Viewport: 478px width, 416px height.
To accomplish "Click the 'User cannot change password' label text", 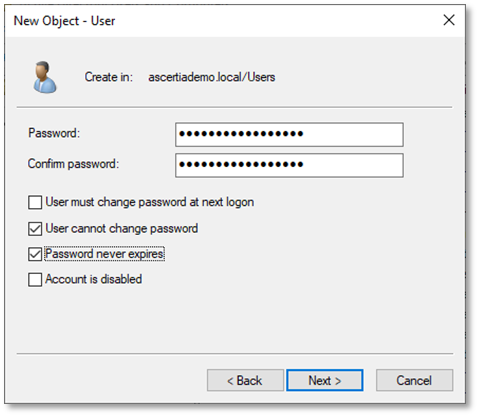I will (x=122, y=229).
